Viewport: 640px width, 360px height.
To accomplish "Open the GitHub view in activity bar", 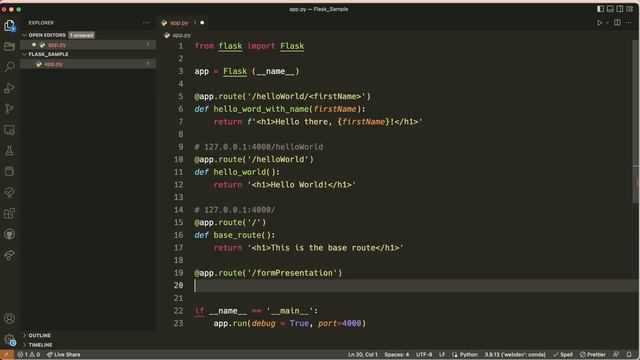I will pyautogui.click(x=9, y=234).
